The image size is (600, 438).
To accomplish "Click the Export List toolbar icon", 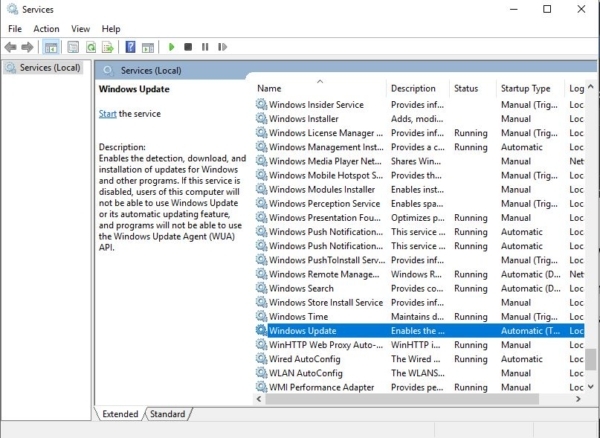I will coord(108,47).
